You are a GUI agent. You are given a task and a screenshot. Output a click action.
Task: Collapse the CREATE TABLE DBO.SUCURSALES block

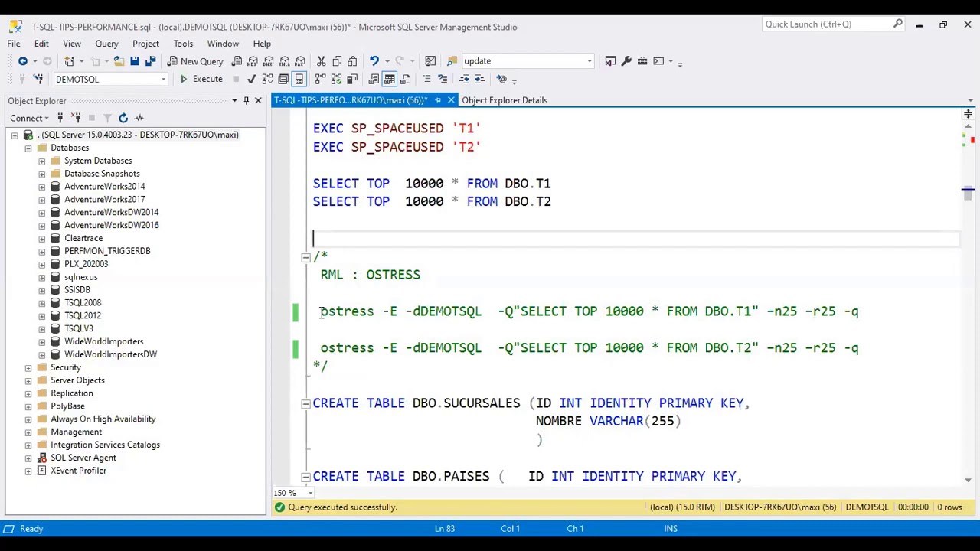point(305,403)
